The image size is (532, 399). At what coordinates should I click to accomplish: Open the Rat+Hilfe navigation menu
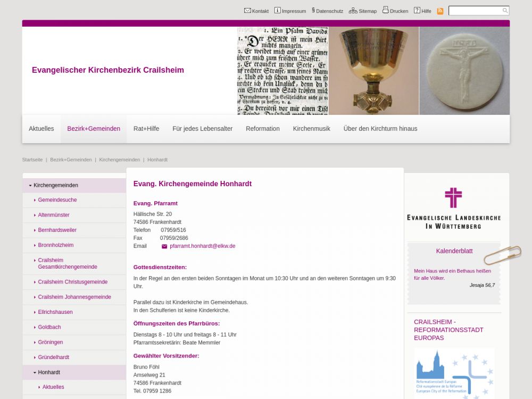click(x=146, y=129)
